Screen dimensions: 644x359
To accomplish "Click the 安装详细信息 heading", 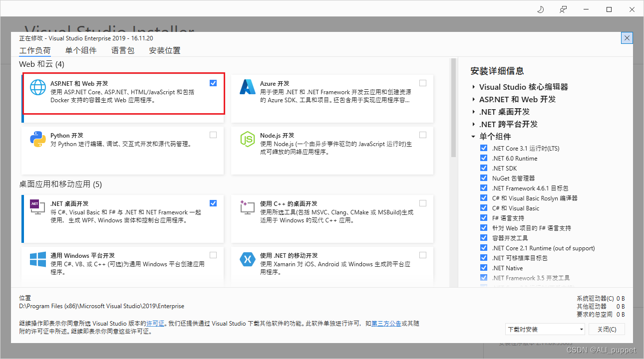I will point(497,71).
